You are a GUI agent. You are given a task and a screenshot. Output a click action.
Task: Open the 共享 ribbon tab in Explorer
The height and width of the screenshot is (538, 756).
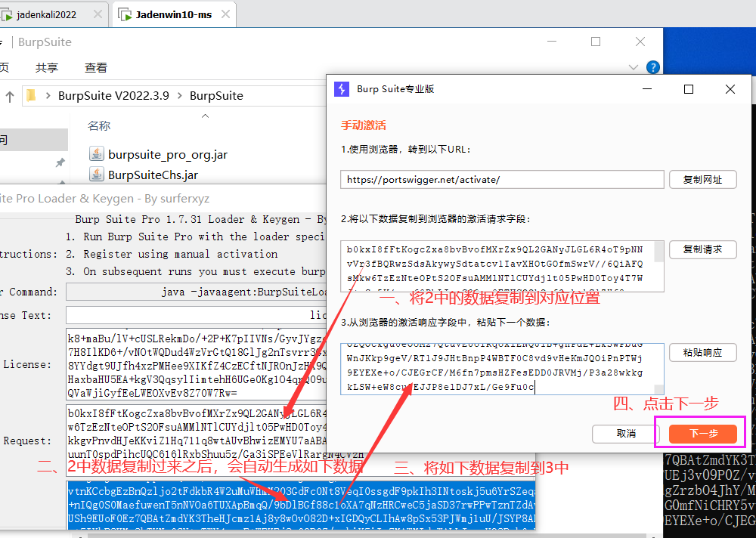(47, 67)
